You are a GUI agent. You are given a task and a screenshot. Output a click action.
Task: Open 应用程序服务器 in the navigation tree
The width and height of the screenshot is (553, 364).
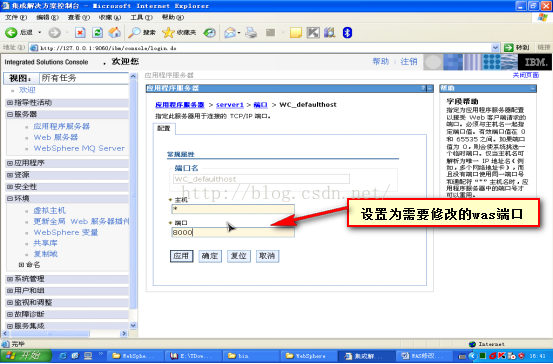coord(61,126)
